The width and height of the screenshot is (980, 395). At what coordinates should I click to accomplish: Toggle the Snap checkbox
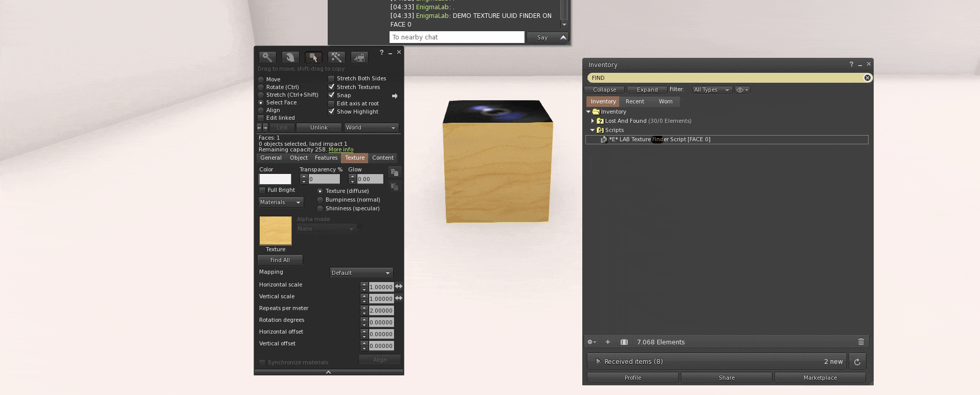click(331, 95)
